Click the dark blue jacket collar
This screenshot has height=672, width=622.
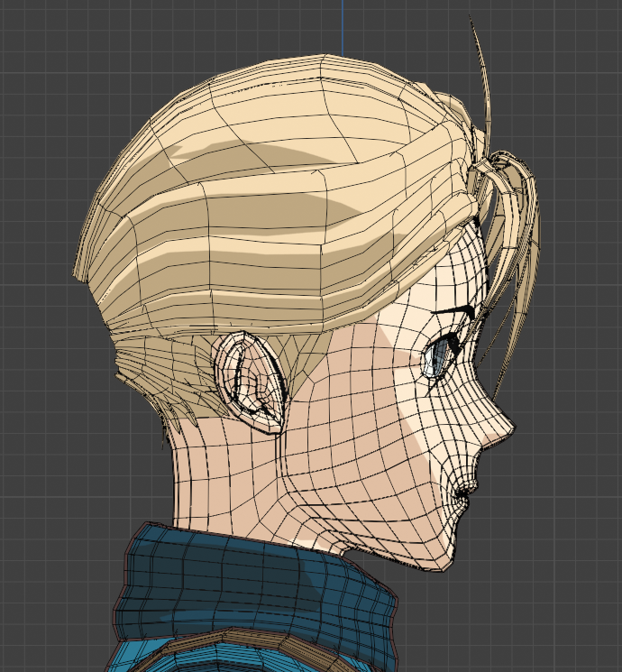[x=257, y=587]
